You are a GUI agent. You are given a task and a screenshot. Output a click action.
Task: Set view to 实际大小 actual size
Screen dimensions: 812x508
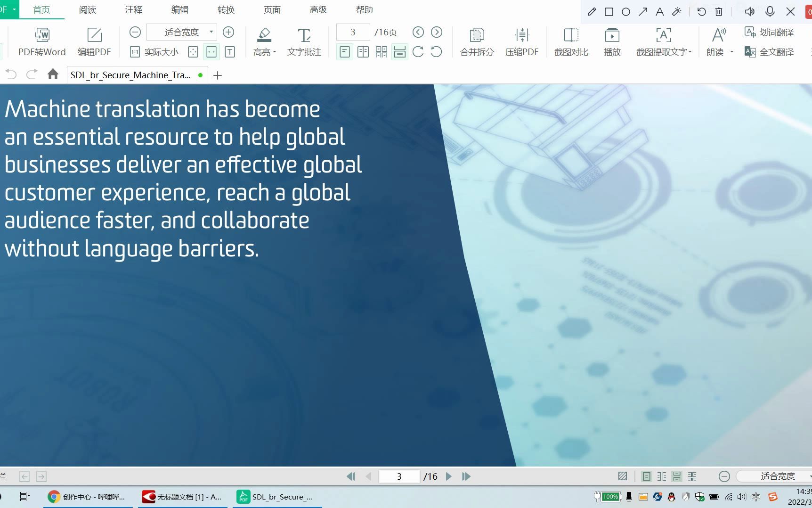[x=155, y=52]
